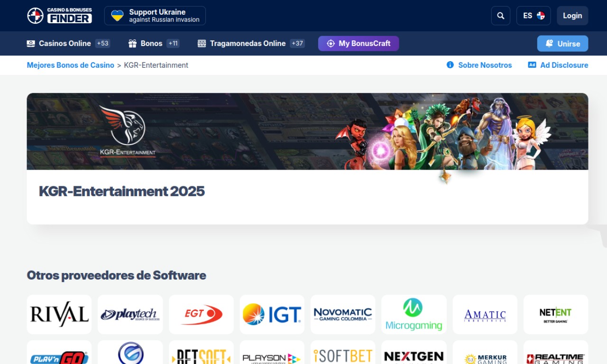Open Sobre Nosotros link

coord(479,65)
